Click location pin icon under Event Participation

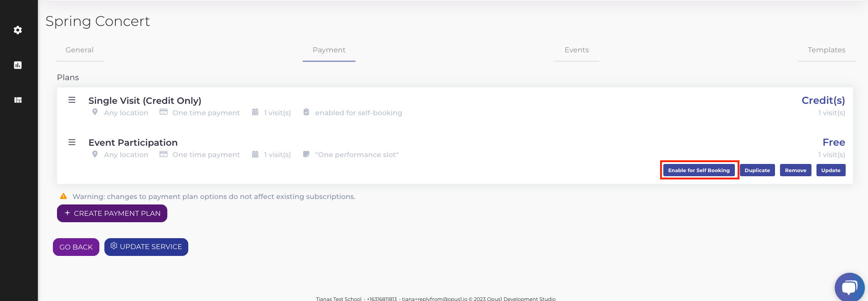pyautogui.click(x=95, y=154)
